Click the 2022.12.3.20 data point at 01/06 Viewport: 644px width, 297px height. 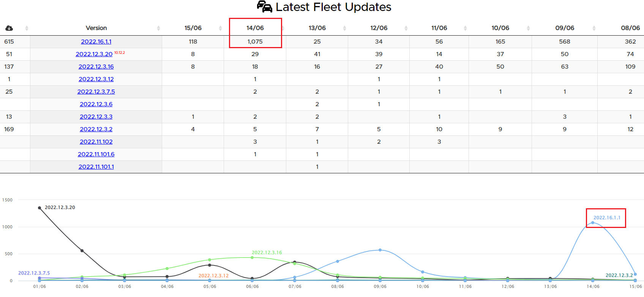click(x=39, y=208)
